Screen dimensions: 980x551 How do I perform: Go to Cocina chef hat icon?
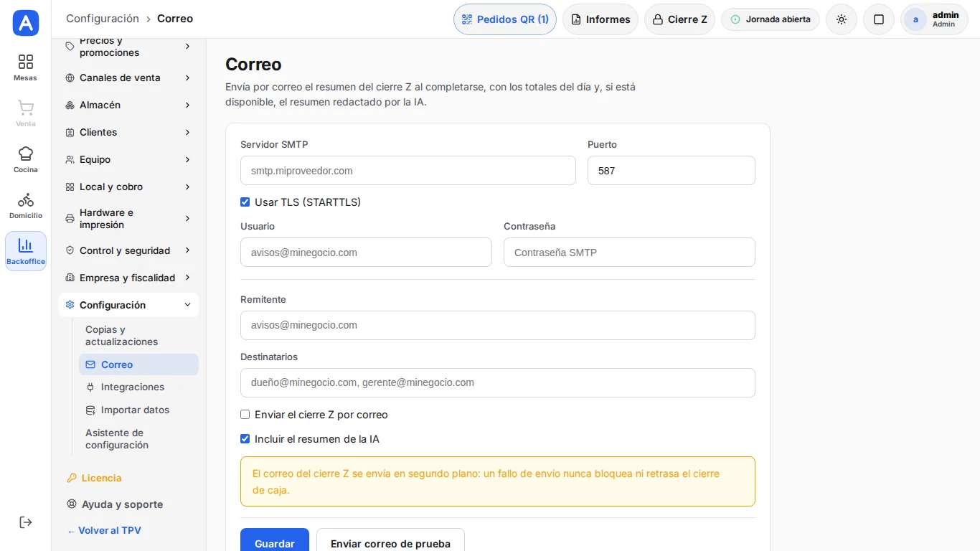[26, 159]
